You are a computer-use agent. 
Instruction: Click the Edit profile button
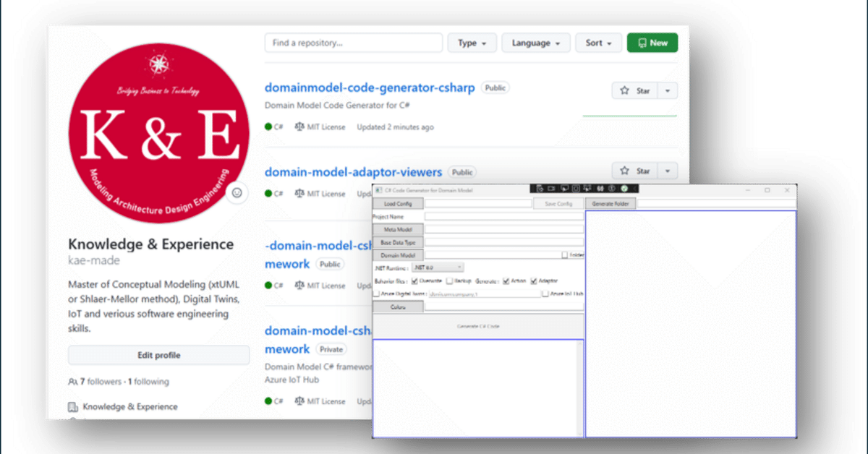(x=158, y=355)
